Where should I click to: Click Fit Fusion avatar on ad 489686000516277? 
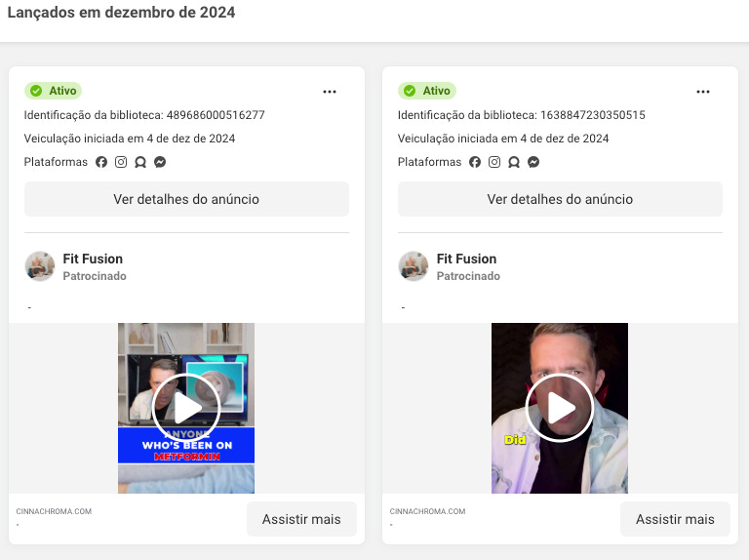click(40, 266)
